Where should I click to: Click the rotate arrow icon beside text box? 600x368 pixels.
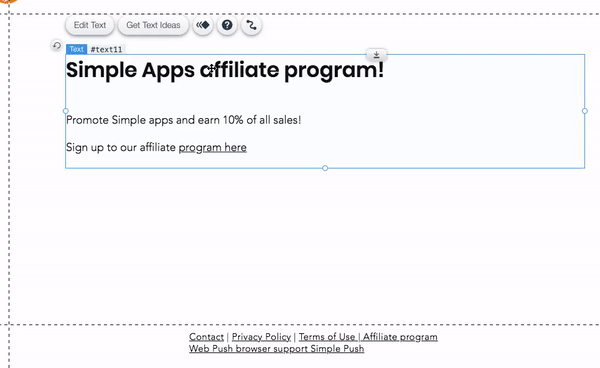[57, 46]
